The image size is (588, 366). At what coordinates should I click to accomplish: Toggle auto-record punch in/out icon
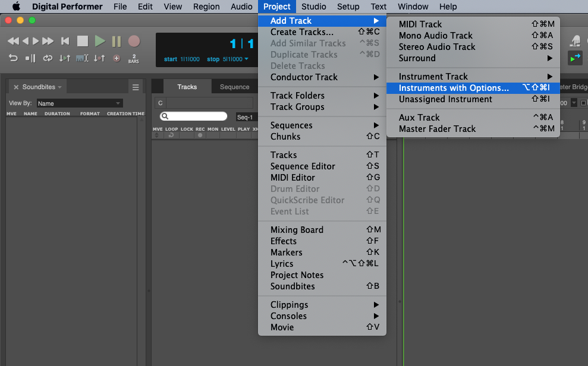99,58
